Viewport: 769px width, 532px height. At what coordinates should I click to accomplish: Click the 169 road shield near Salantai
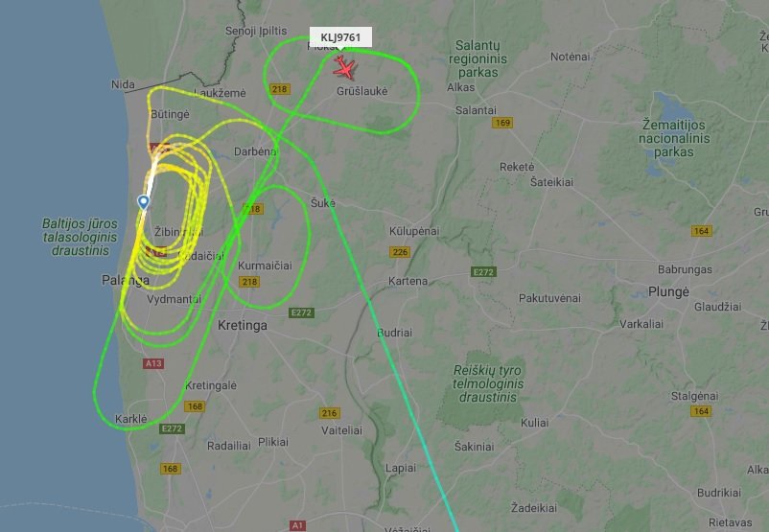coord(502,123)
